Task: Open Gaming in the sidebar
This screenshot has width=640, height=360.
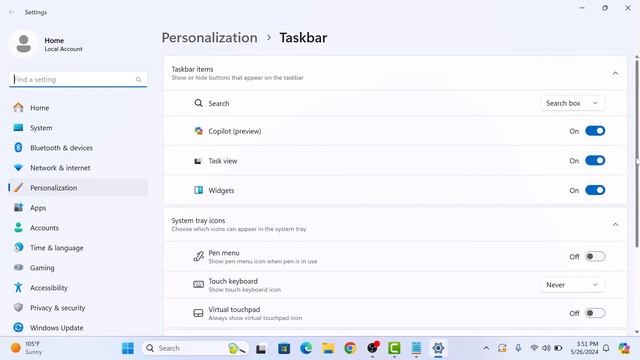Action: point(78,268)
